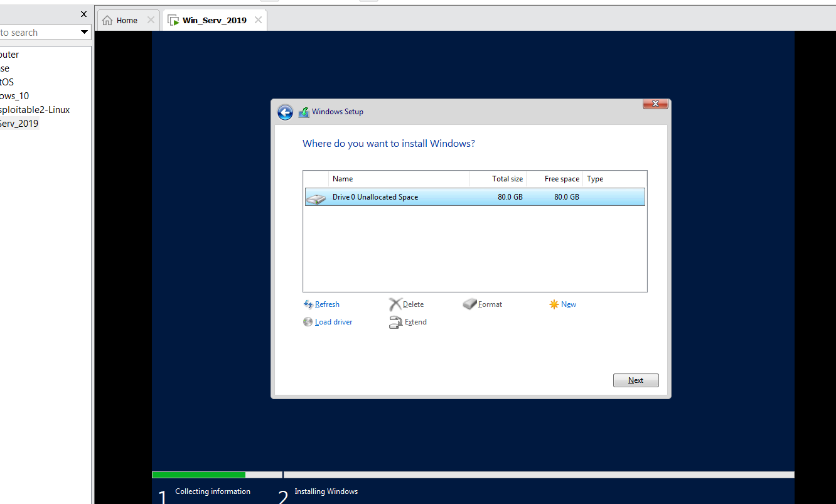
Task: Click the 'Installing Windows' step label
Action: point(326,491)
